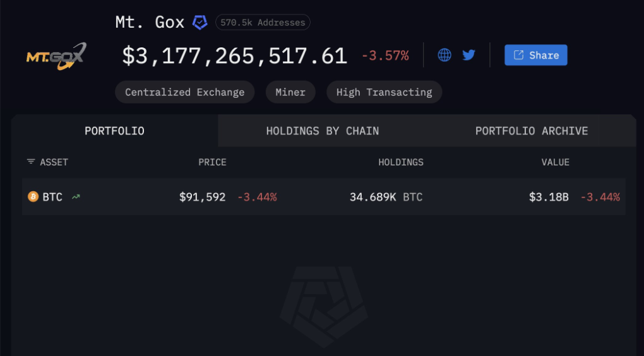Click the green trend chart icon beside BTC
644x356 pixels.
point(76,197)
